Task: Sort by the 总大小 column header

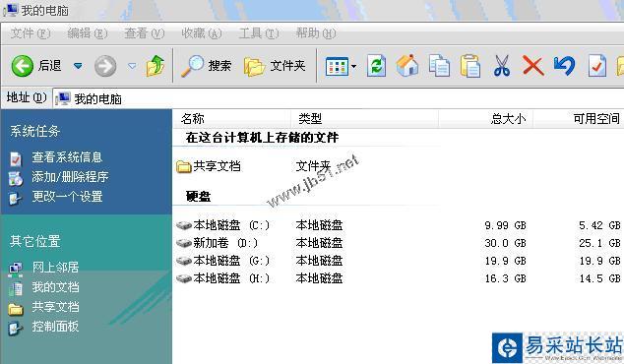Action: (486, 119)
